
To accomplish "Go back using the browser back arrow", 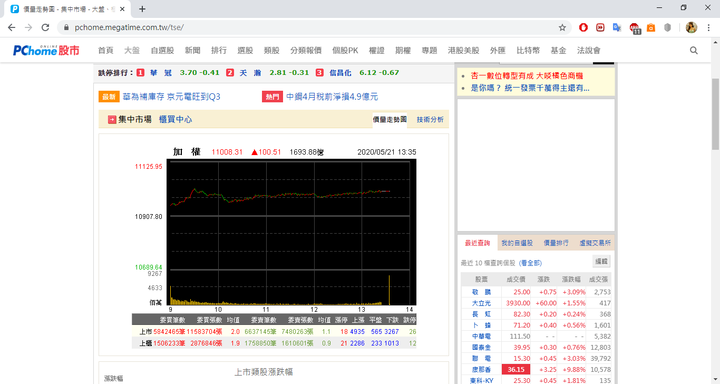I will tap(11, 28).
